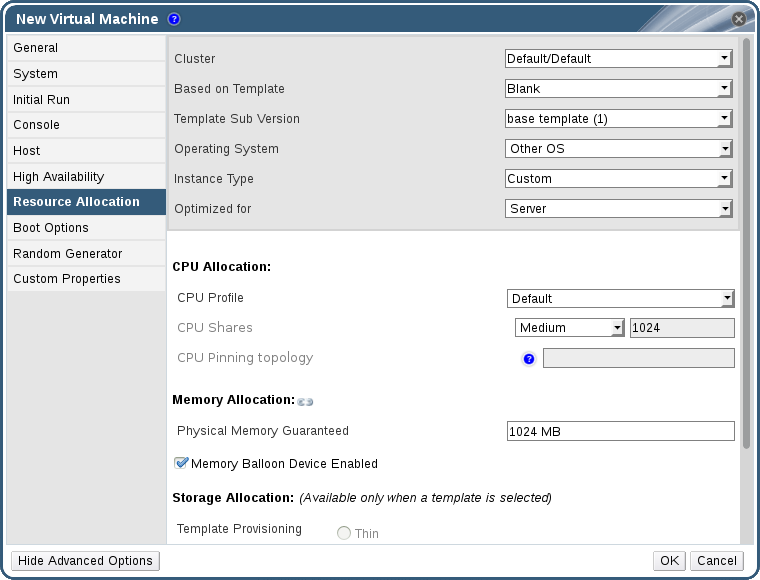
Task: Expand the Based on Template dropdown
Action: [619, 89]
